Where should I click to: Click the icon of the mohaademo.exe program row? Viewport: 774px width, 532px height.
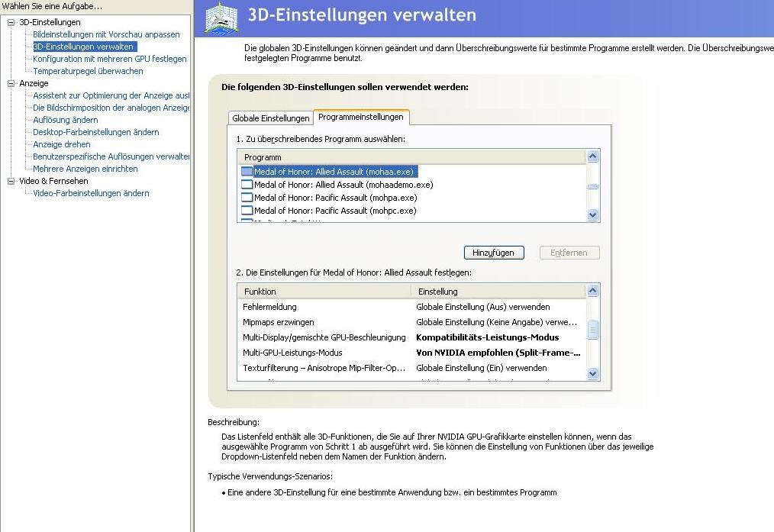click(247, 184)
